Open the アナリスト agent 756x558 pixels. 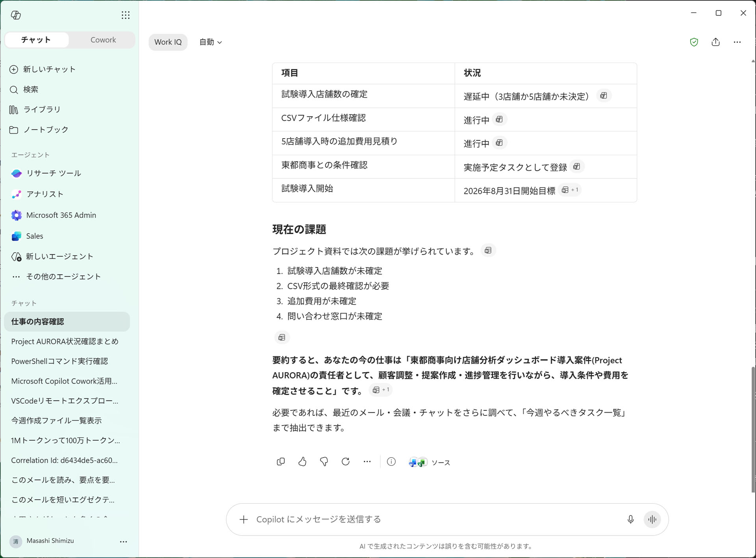click(38, 194)
